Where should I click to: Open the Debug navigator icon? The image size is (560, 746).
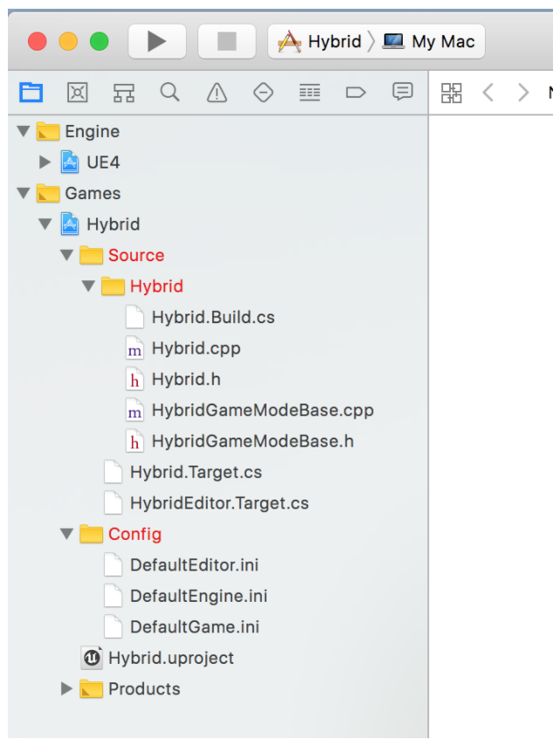tap(309, 93)
